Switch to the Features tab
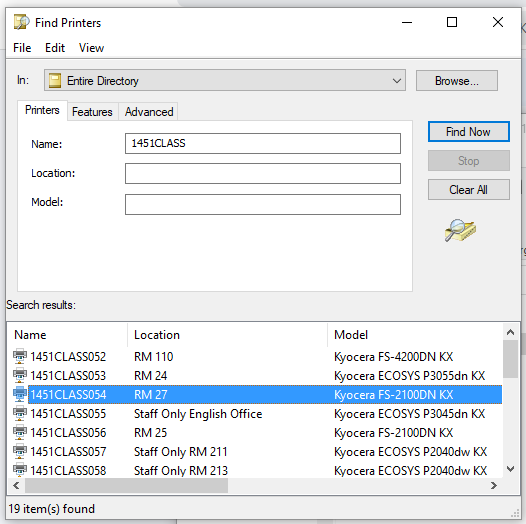 click(x=92, y=112)
